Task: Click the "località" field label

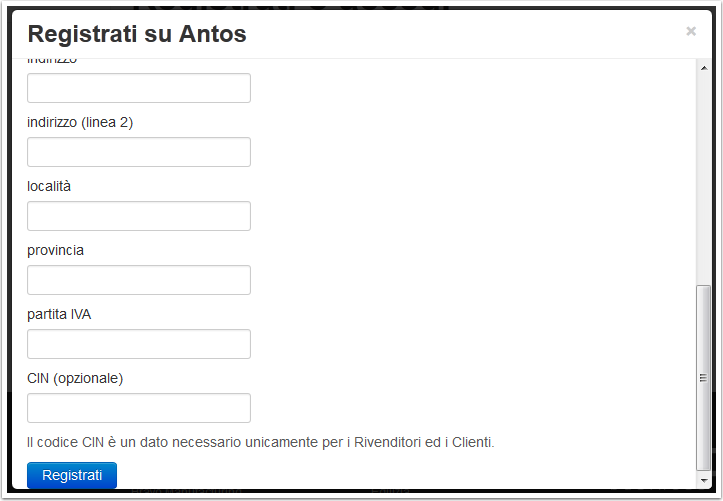Action: [x=49, y=186]
